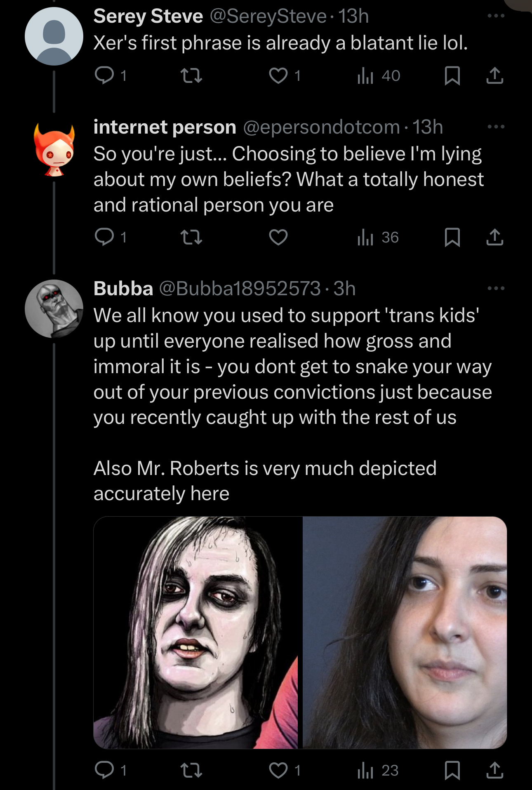Open the photo on the right
This screenshot has width=532, height=790.
405,632
